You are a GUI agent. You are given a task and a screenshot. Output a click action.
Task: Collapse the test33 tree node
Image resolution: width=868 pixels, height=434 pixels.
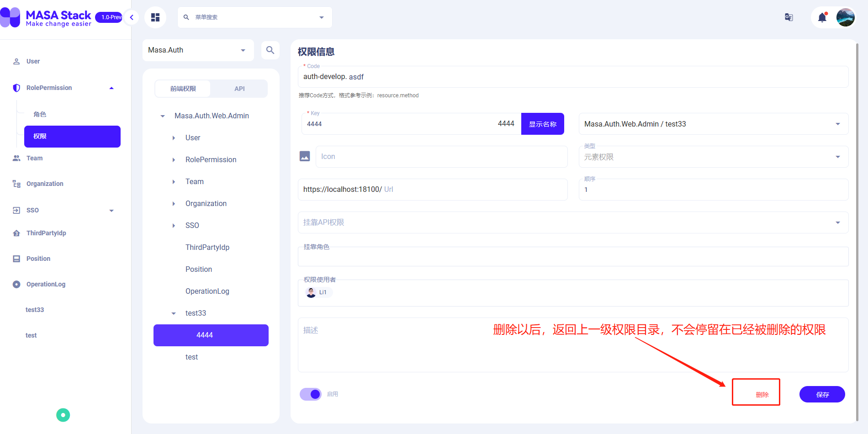(x=173, y=313)
